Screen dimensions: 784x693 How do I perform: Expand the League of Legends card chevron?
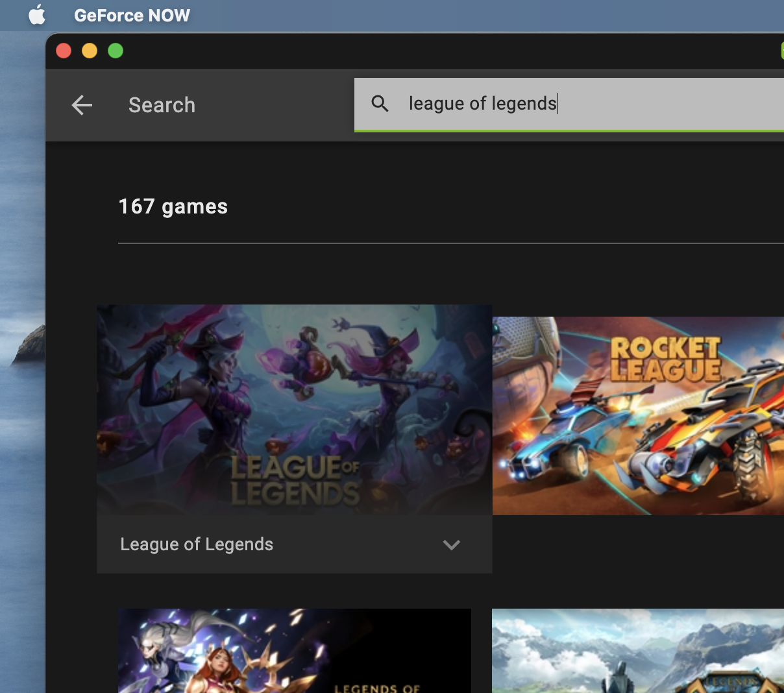(x=452, y=545)
